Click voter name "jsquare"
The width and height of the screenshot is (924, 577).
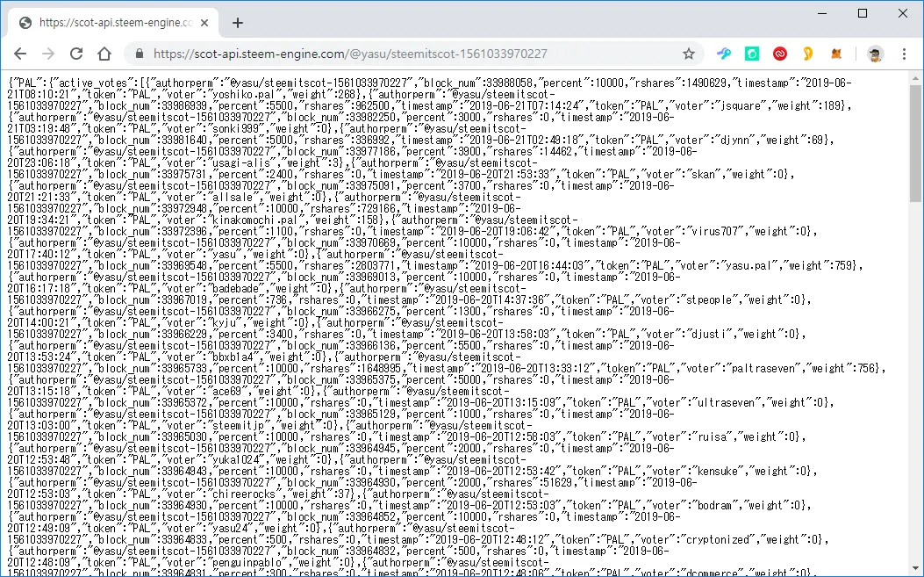[x=741, y=105]
